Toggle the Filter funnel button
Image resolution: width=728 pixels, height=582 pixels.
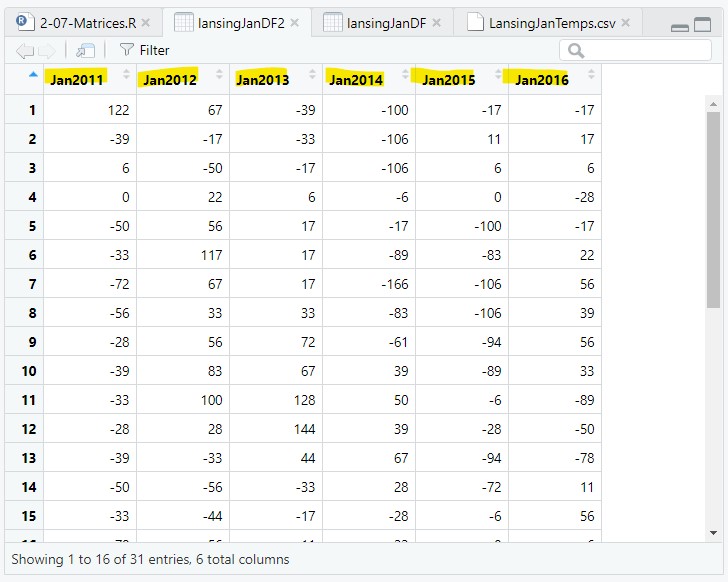144,50
